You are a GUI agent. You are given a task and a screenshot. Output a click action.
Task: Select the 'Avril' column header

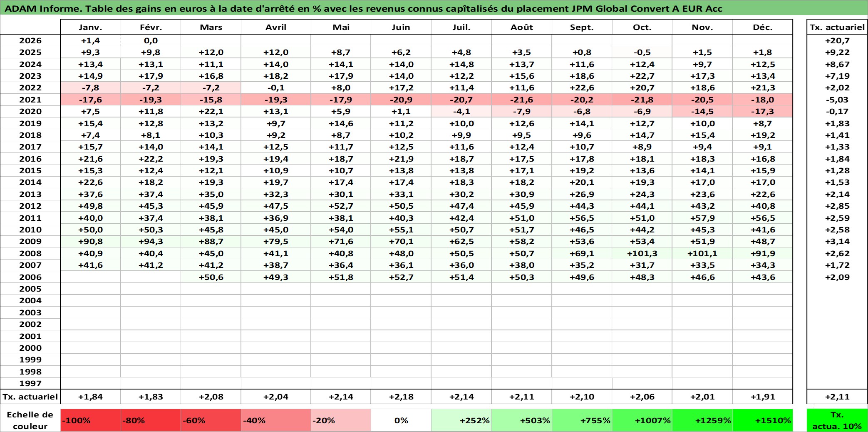click(x=276, y=27)
